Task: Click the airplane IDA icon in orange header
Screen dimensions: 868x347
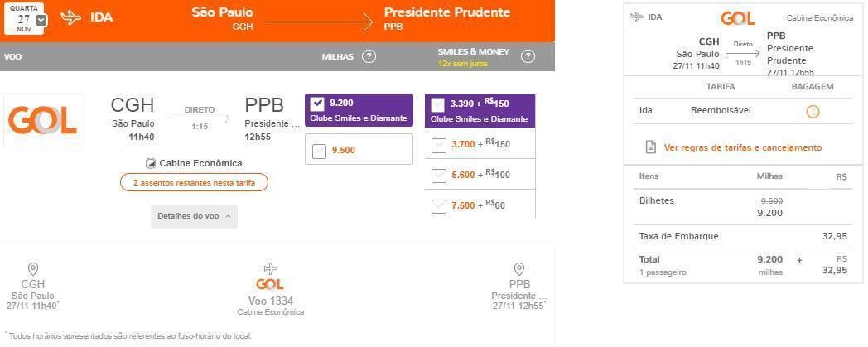Action: pyautogui.click(x=71, y=17)
